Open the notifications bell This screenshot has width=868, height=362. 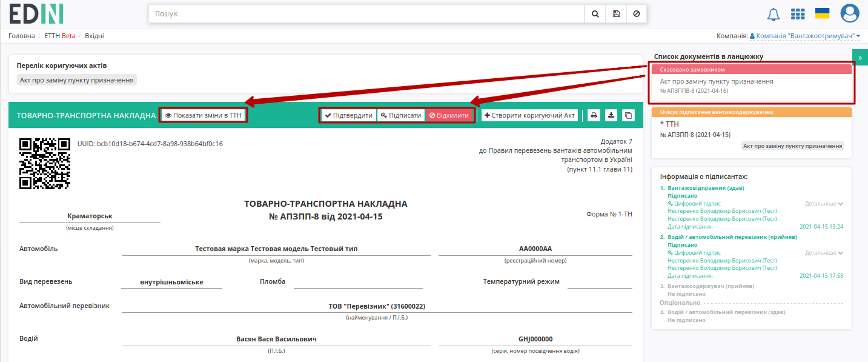pyautogui.click(x=774, y=14)
